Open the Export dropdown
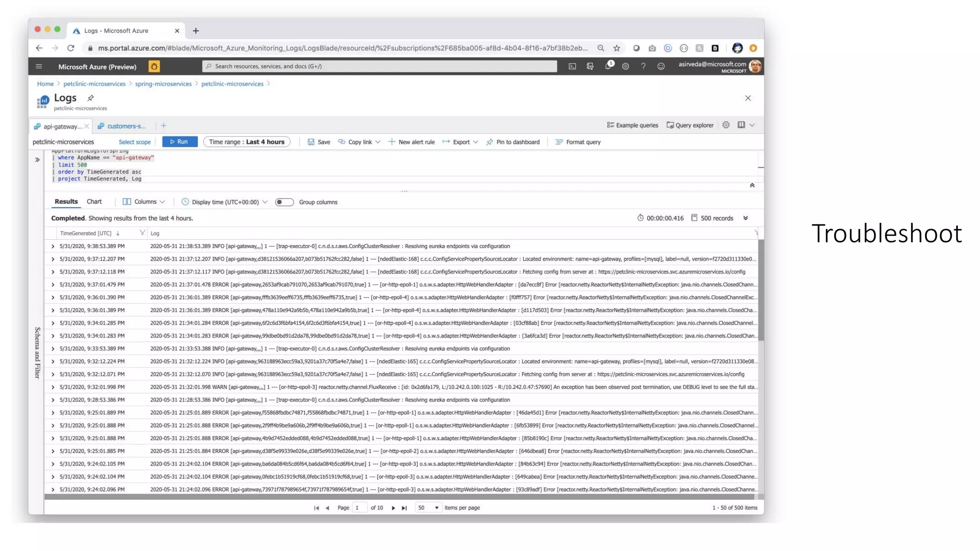The image size is (980, 551). coord(460,142)
